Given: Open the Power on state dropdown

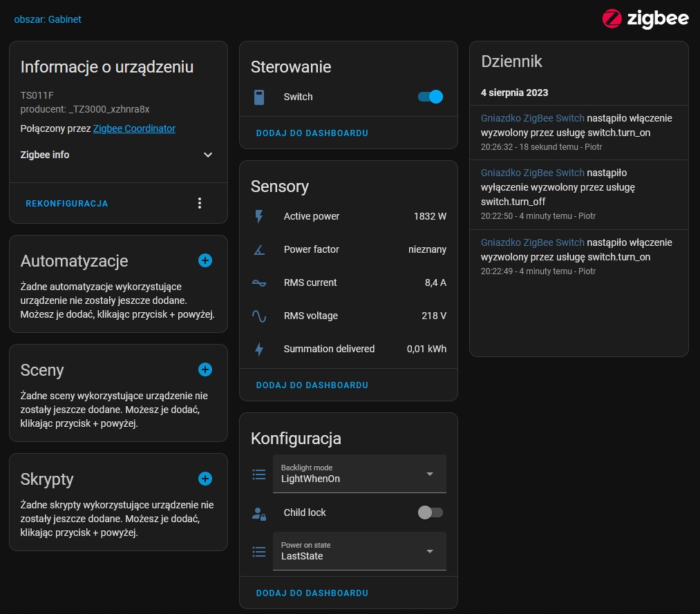Looking at the screenshot, I should coord(359,551).
